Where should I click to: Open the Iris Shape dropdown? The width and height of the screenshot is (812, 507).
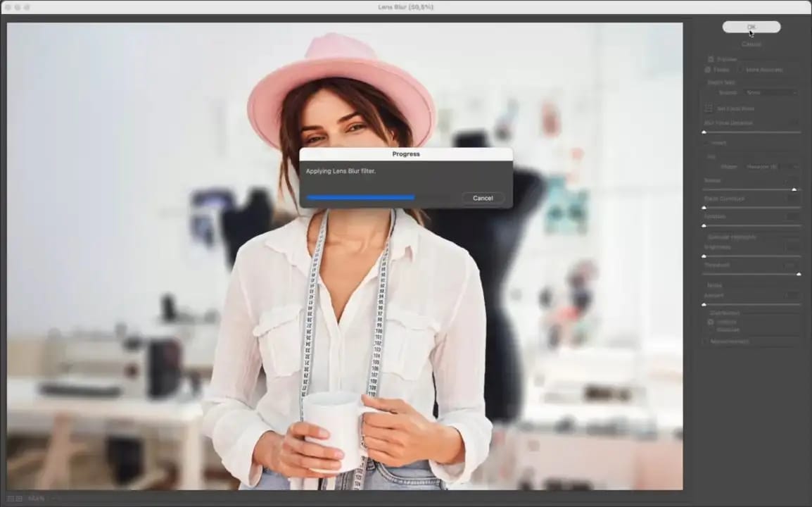(771, 167)
